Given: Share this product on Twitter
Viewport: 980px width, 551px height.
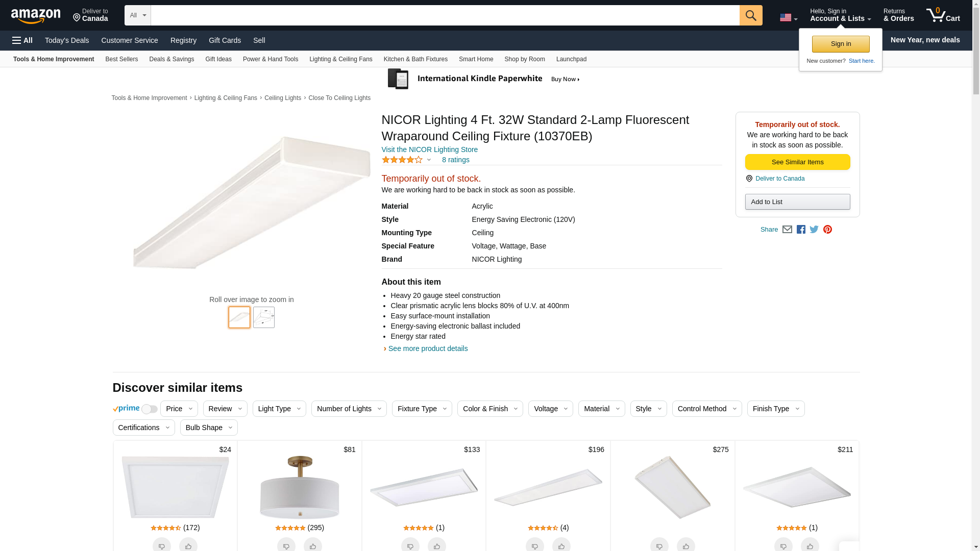Looking at the screenshot, I should (814, 230).
